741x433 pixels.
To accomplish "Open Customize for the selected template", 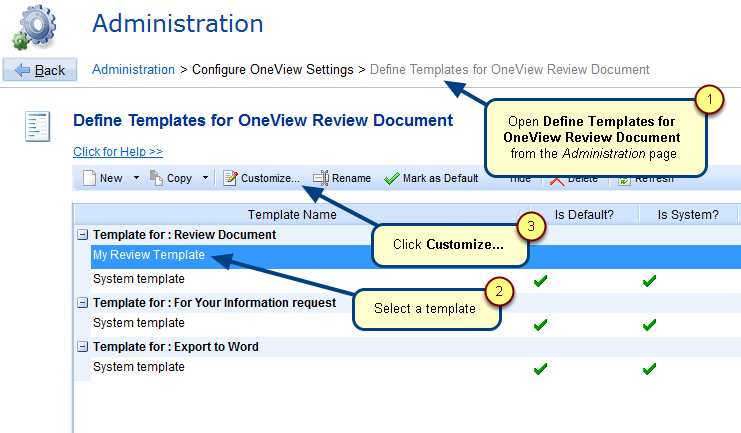I will (261, 178).
